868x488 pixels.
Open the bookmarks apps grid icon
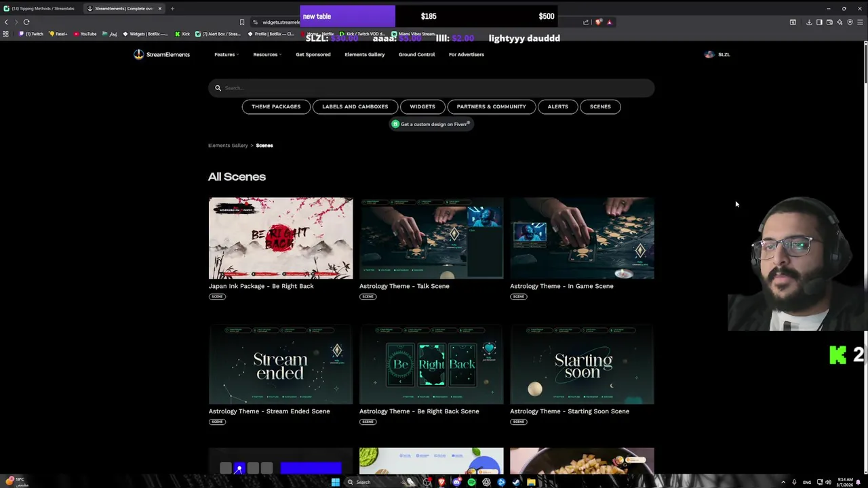[5, 34]
